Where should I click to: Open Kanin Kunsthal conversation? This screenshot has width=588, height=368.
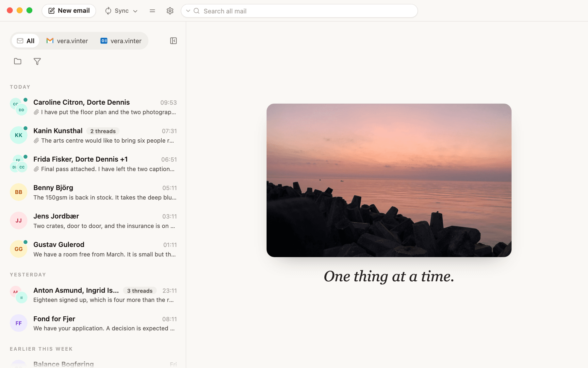(x=93, y=135)
